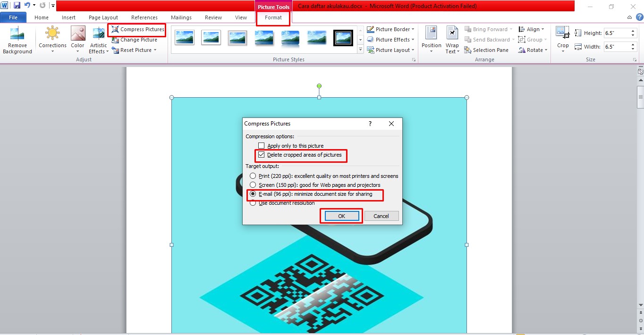Apply the fourth picture style thumbnail
The image size is (644, 335).
point(264,37)
